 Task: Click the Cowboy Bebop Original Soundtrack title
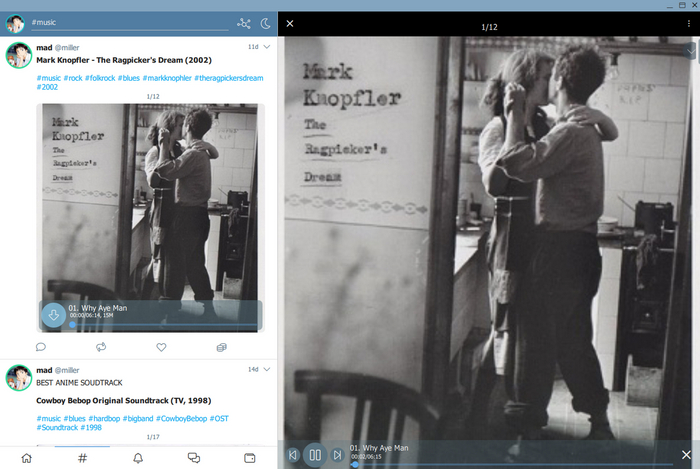tap(124, 401)
